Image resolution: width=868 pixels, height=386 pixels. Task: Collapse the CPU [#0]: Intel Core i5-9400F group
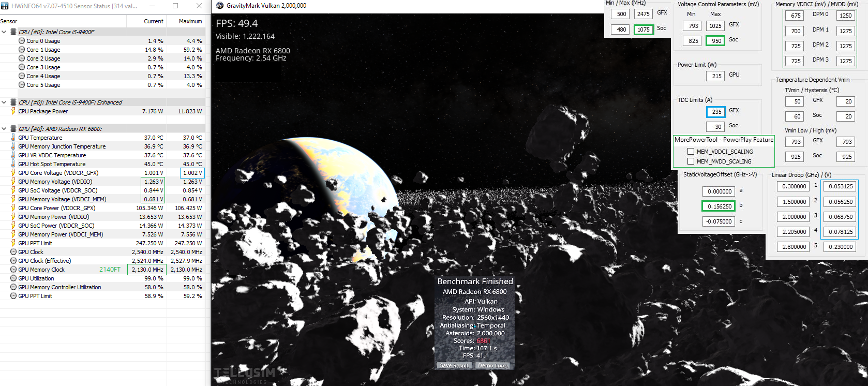coord(4,32)
